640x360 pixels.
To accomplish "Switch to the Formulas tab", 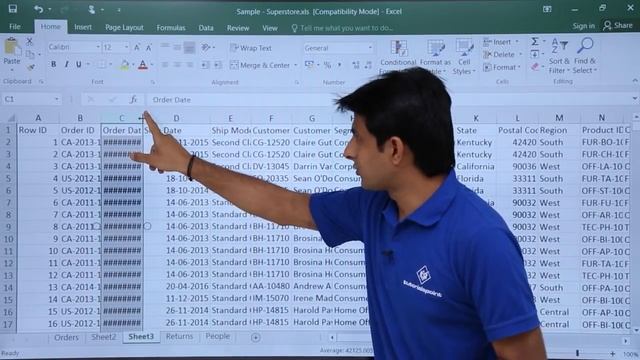I will tap(171, 27).
